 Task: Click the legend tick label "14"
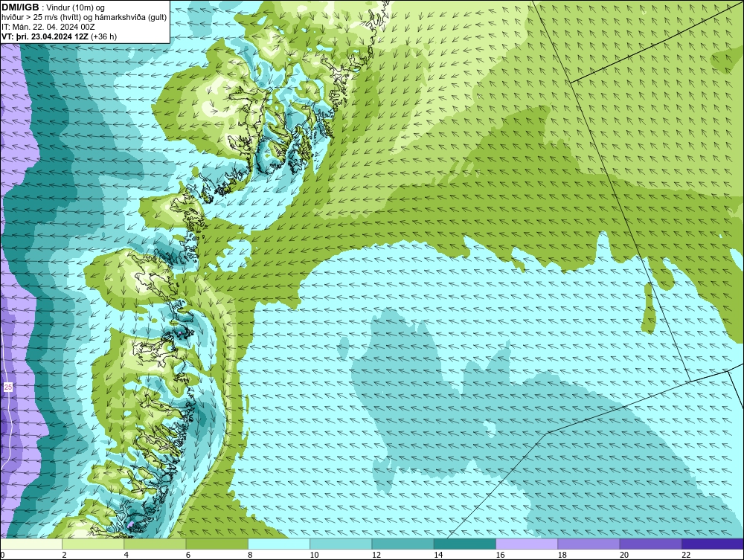click(438, 555)
